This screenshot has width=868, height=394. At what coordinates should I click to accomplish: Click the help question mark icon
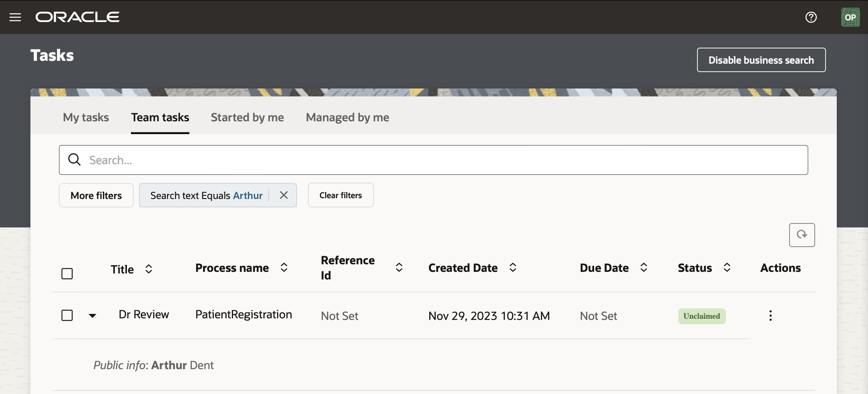point(811,17)
